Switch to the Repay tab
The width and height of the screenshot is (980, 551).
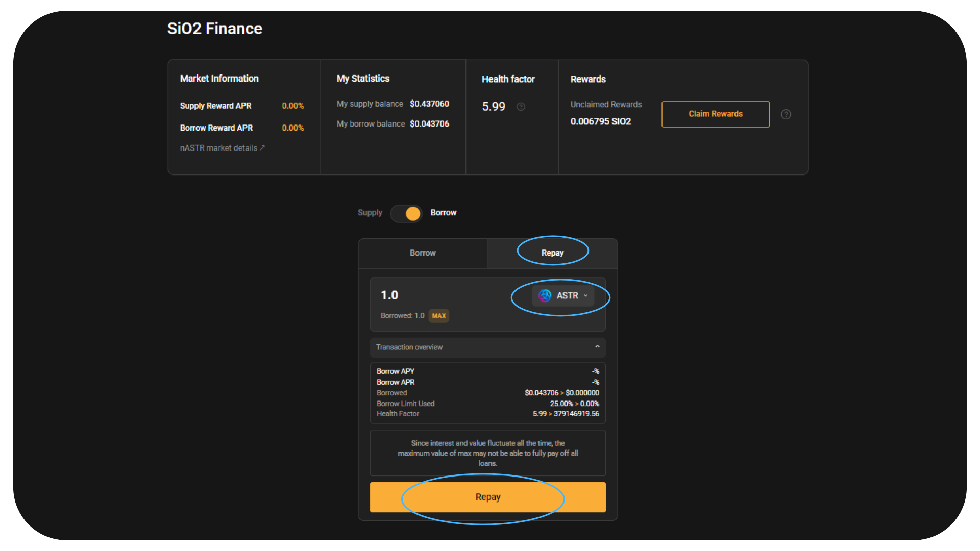point(552,253)
